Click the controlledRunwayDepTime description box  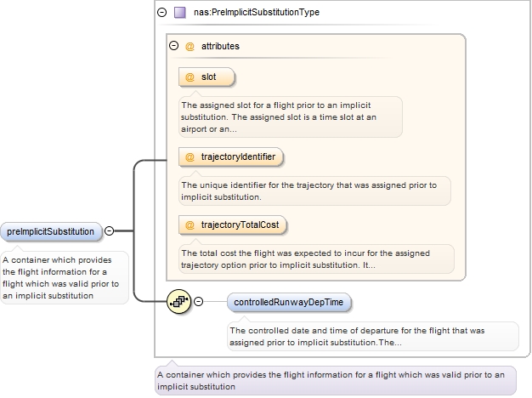click(x=372, y=337)
